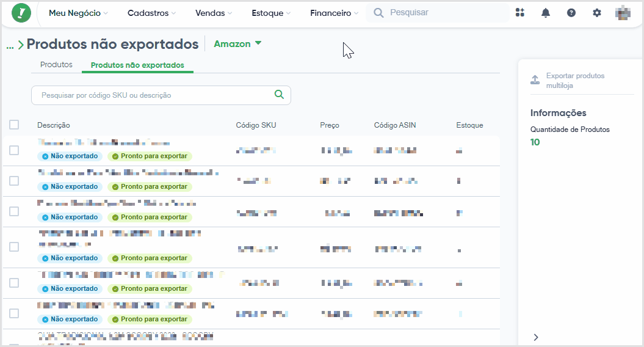The image size is (644, 347).
Task: Open the settings gear icon
Action: 597,13
